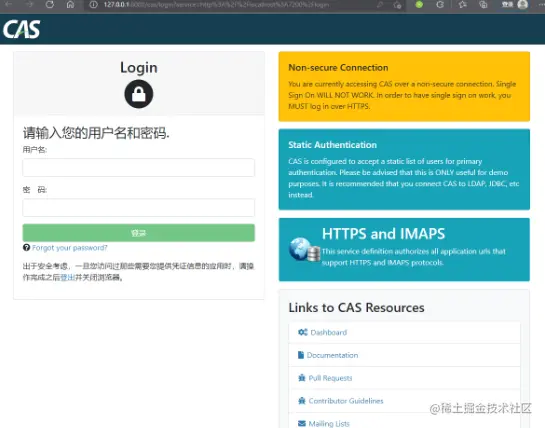Viewport: 545px width, 428px height.
Task: Submit with the green 登录 button
Action: point(139,233)
